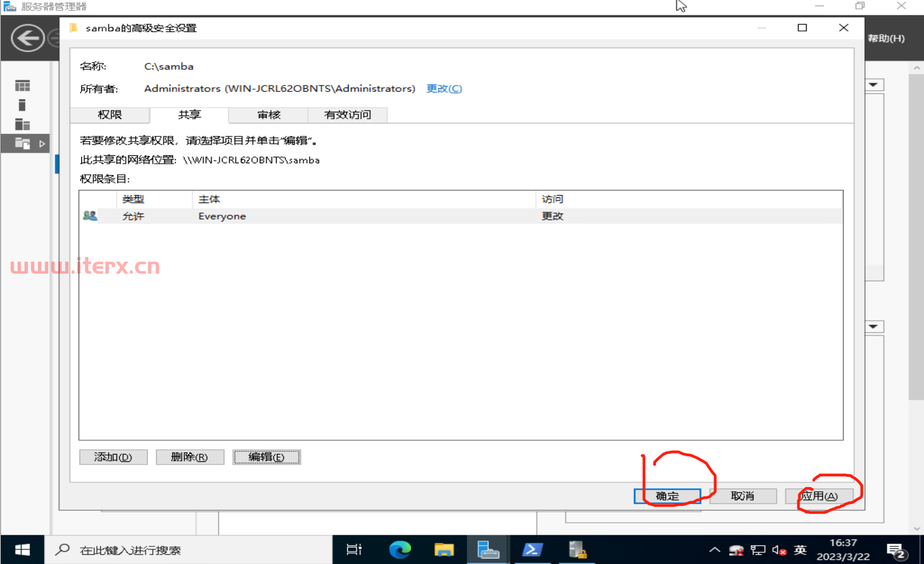This screenshot has height=564, width=924.
Task: Select the Local Server sidebar icon
Action: (x=22, y=105)
